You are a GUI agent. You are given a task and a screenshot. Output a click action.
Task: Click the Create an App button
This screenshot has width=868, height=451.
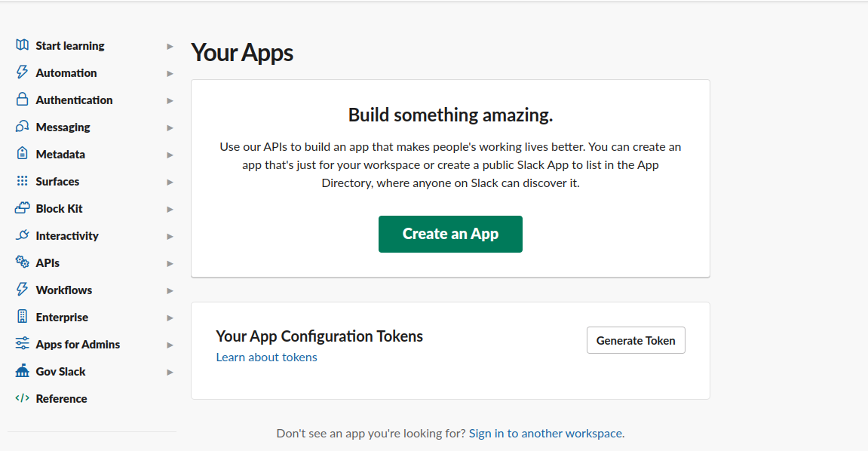pyautogui.click(x=451, y=234)
